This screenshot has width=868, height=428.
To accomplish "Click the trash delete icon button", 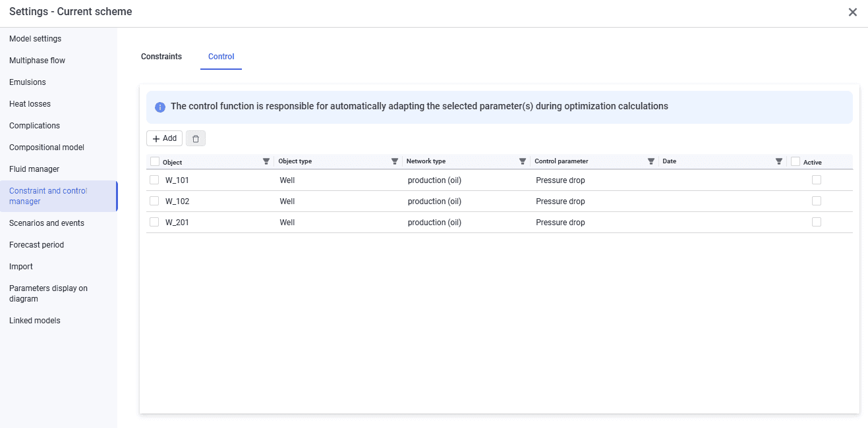I will (x=196, y=138).
